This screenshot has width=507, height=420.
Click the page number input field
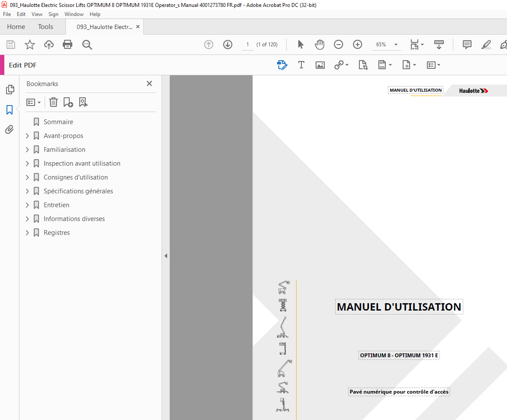(x=247, y=45)
